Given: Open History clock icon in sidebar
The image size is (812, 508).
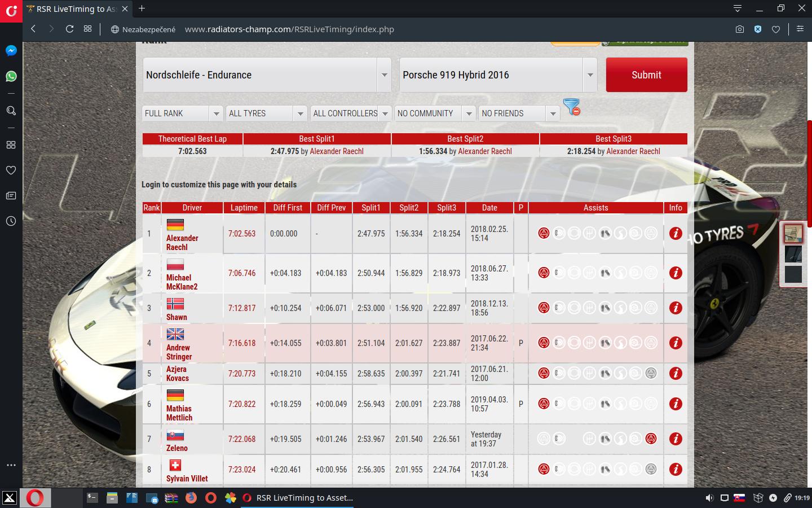Looking at the screenshot, I should (x=11, y=221).
